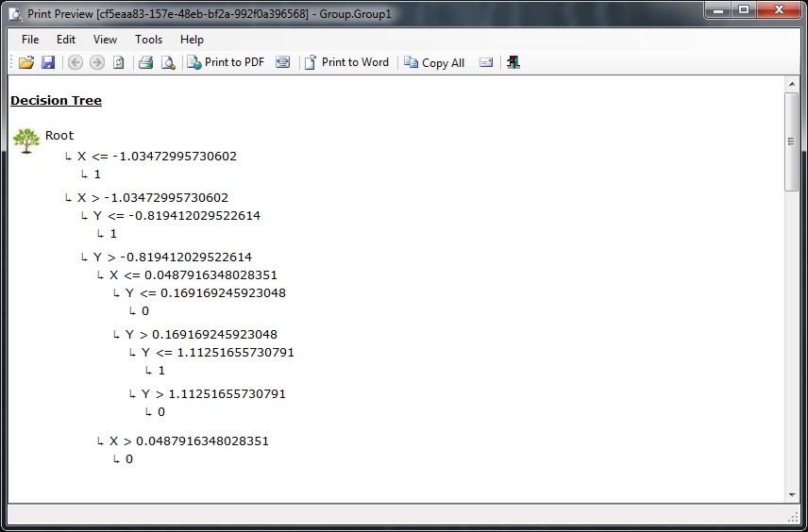Click the Copy All button
Image resolution: width=808 pixels, height=532 pixels.
click(x=434, y=63)
